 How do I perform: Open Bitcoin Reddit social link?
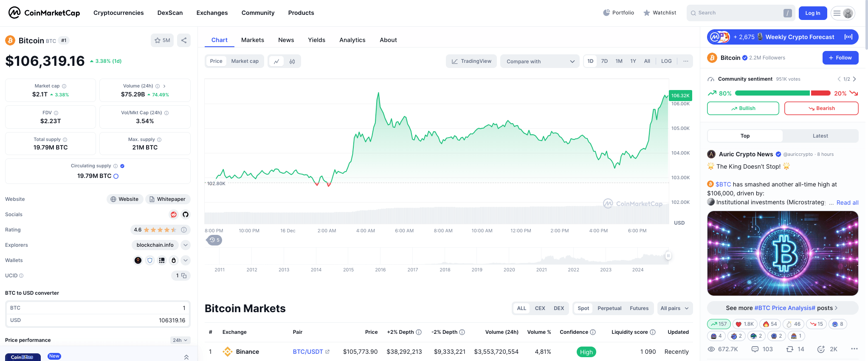click(173, 214)
